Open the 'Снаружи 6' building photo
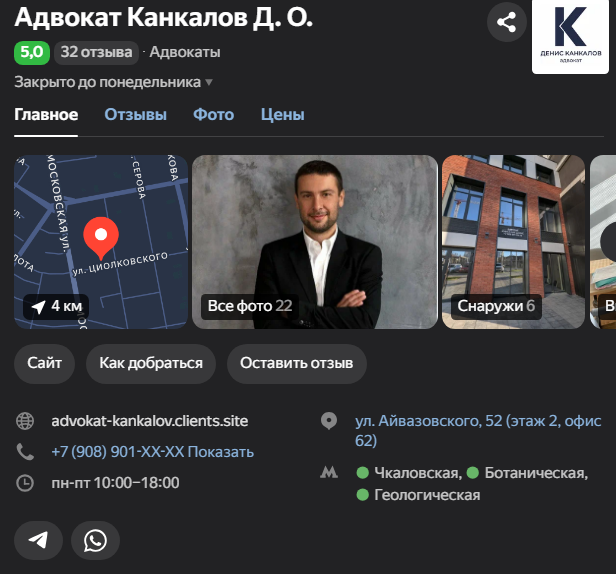The height and width of the screenshot is (574, 616). [x=513, y=242]
